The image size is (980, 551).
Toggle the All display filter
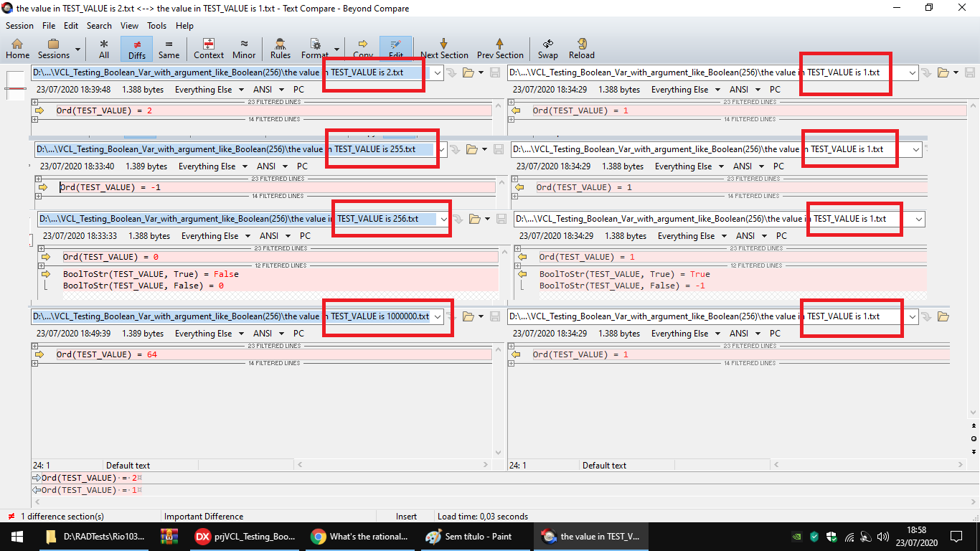click(x=104, y=48)
